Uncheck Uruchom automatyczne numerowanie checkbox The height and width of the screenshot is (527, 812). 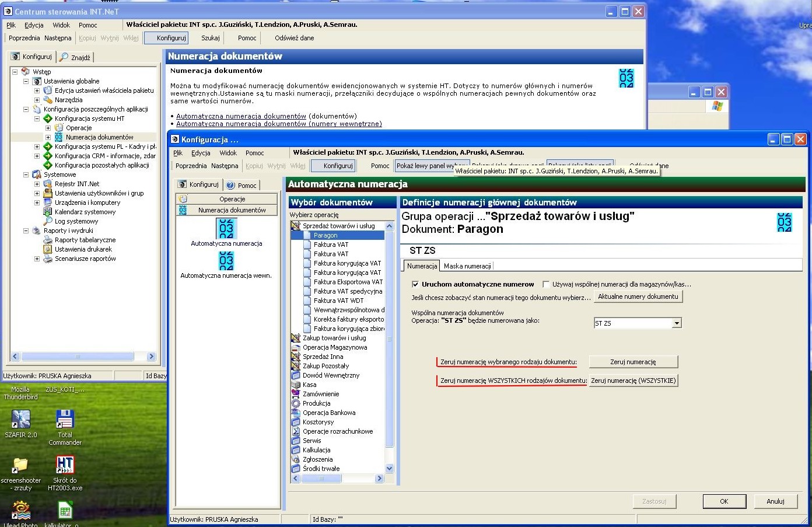tap(415, 284)
